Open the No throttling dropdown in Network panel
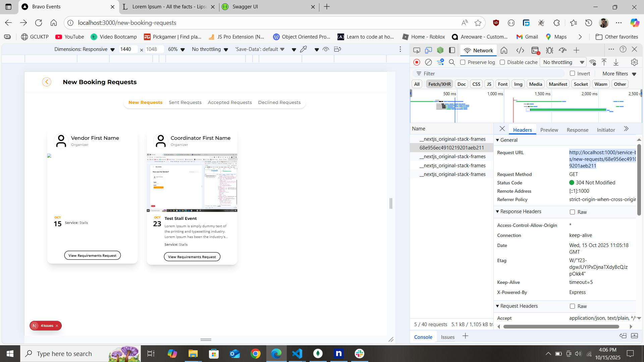Viewport: 644px width, 362px height. pyautogui.click(x=563, y=62)
